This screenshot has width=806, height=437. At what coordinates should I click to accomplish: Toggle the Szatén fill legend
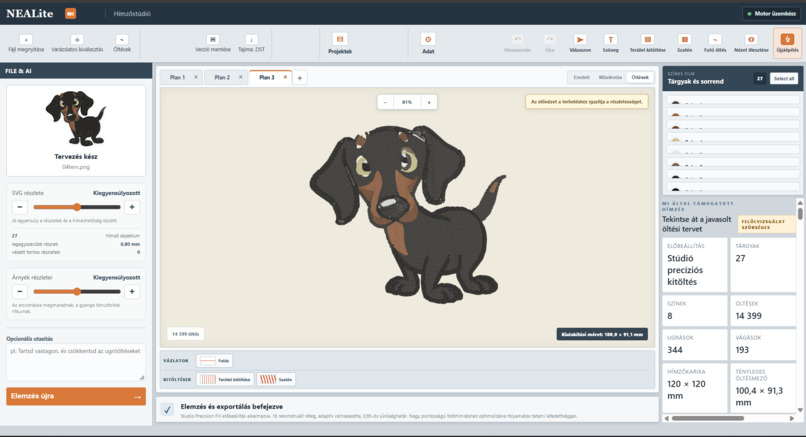tap(276, 379)
